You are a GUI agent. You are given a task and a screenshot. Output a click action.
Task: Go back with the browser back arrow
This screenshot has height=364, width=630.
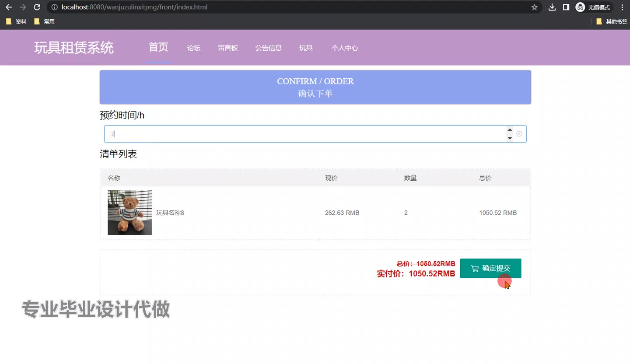click(x=9, y=7)
